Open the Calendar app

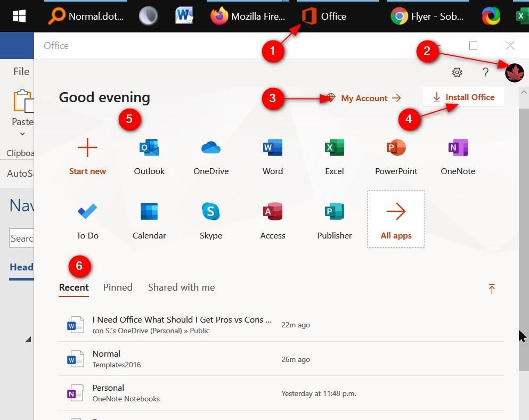coord(149,219)
